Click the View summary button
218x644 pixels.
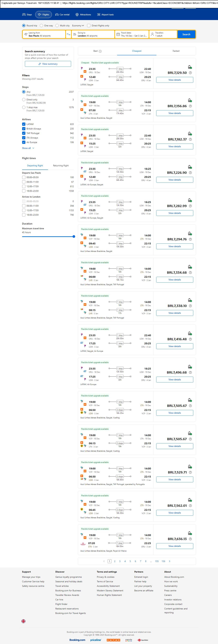(x=48, y=64)
